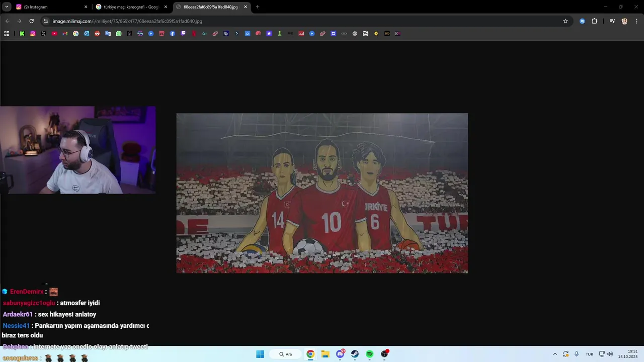This screenshot has height=362, width=644.
Task: Open the Windows Start menu
Action: pyautogui.click(x=260, y=354)
